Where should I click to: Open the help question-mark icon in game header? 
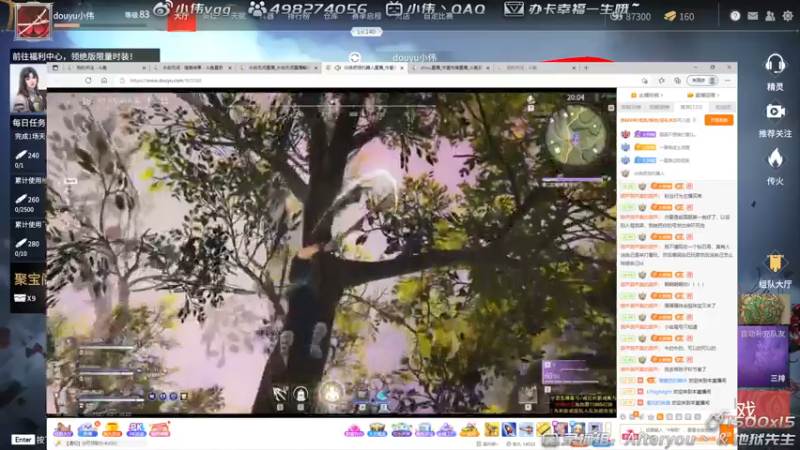pos(735,16)
